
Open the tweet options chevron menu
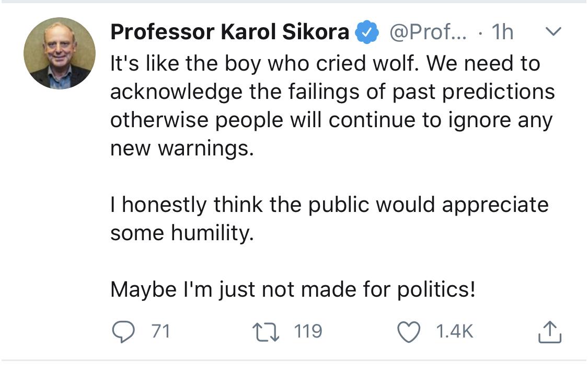click(x=552, y=32)
